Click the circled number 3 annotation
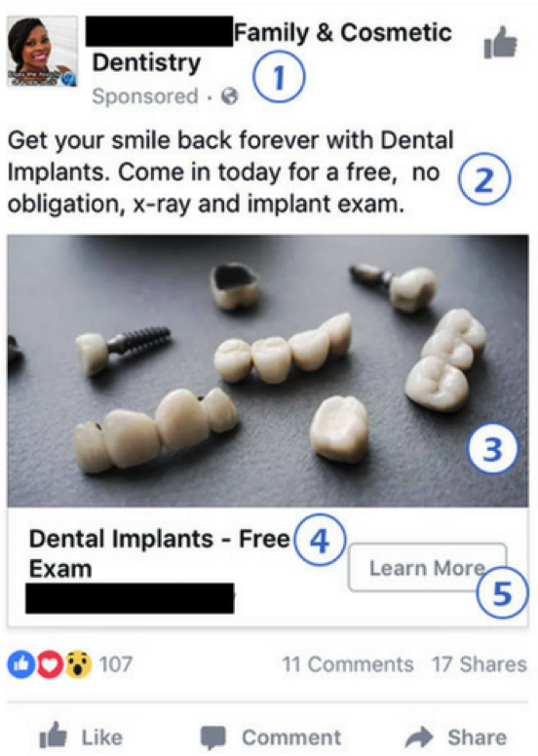This screenshot has height=756, width=538. point(492,449)
